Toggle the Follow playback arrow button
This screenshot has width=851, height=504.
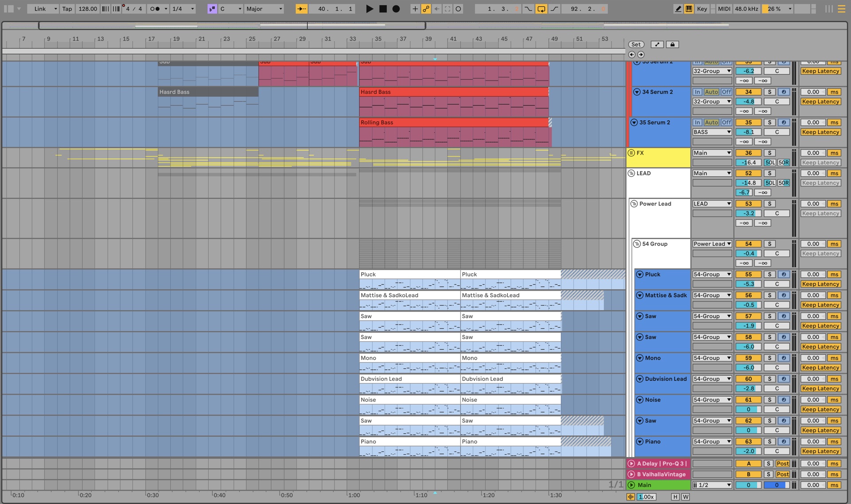301,9
